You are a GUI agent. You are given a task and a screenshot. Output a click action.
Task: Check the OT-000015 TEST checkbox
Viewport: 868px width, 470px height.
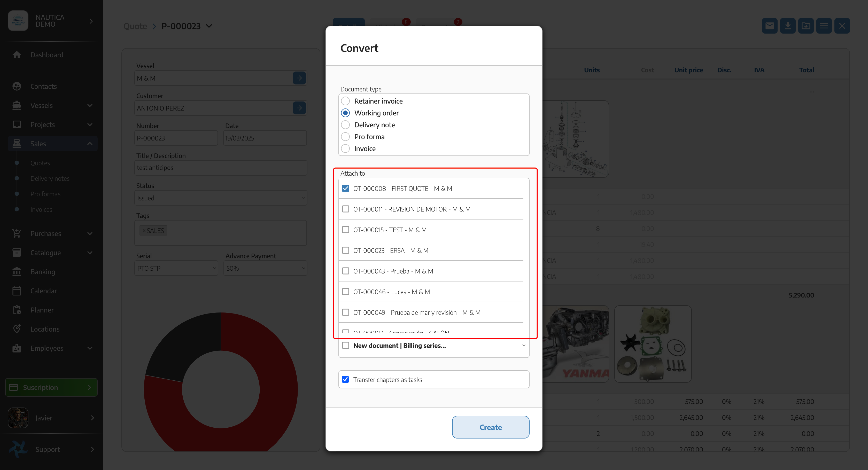[x=345, y=230]
